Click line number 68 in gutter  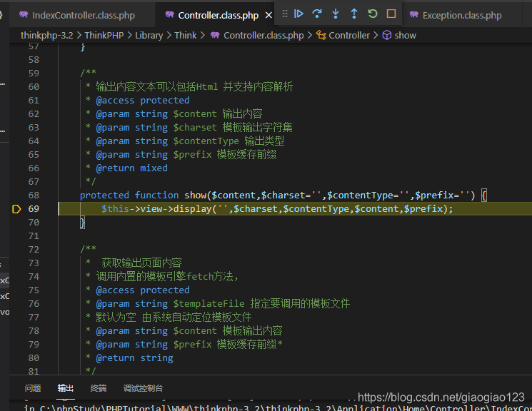[34, 196]
